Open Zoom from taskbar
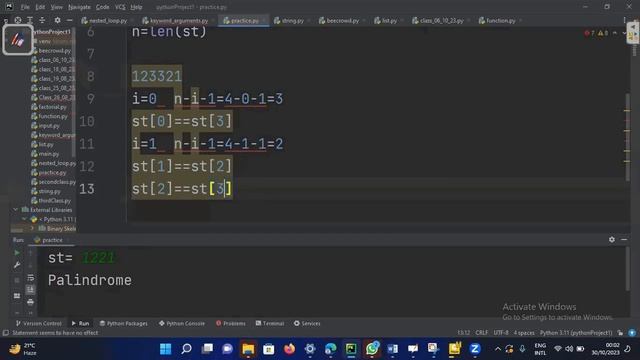This screenshot has height=360, width=640. coord(475,349)
